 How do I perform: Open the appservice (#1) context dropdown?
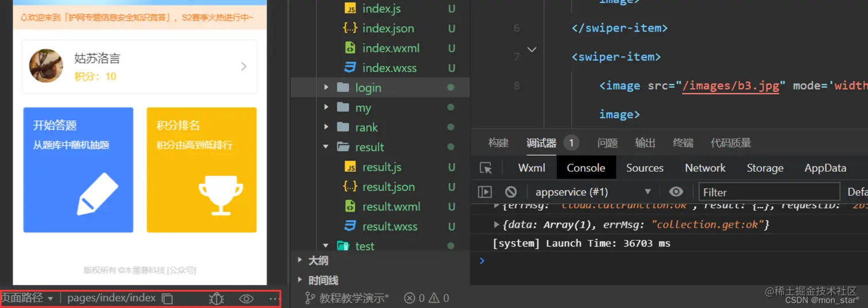(x=593, y=192)
